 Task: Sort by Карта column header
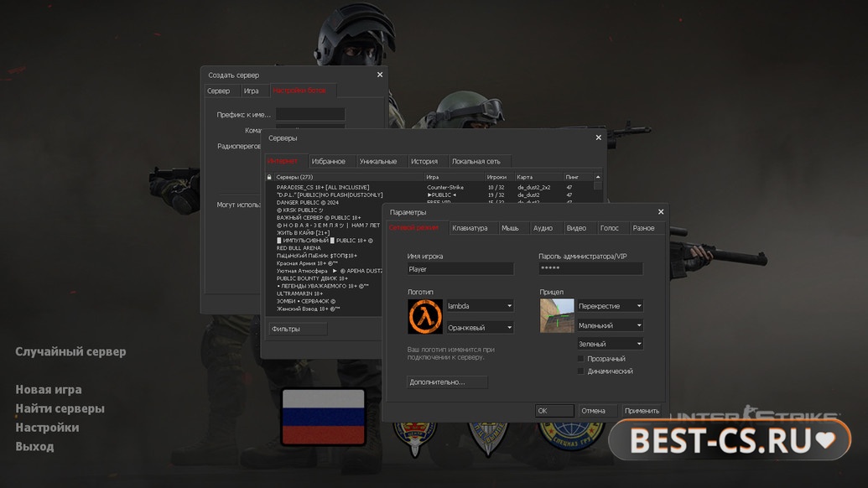pos(538,177)
